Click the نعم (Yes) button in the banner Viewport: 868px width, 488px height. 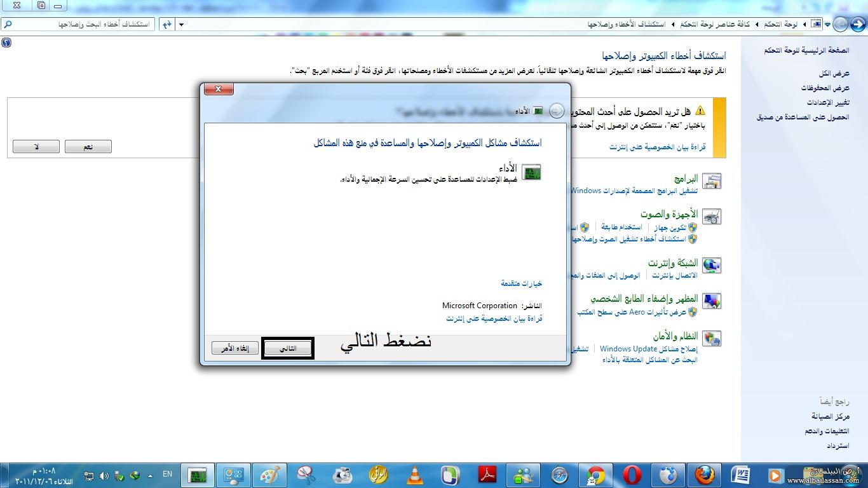88,147
